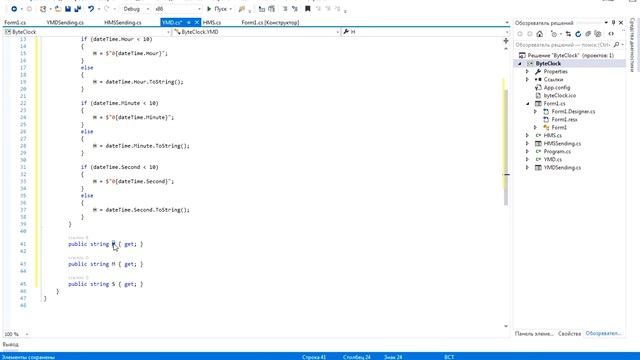
Task: Close the YMD.cs tab
Action: tap(197, 22)
